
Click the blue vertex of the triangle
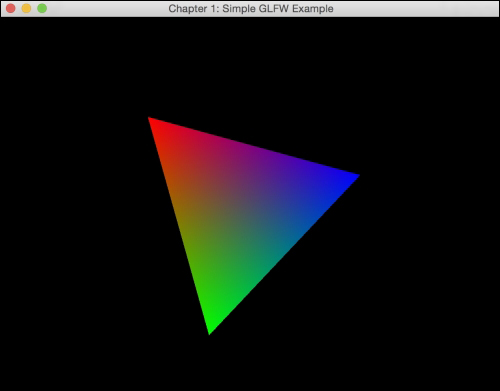pyautogui.click(x=355, y=176)
